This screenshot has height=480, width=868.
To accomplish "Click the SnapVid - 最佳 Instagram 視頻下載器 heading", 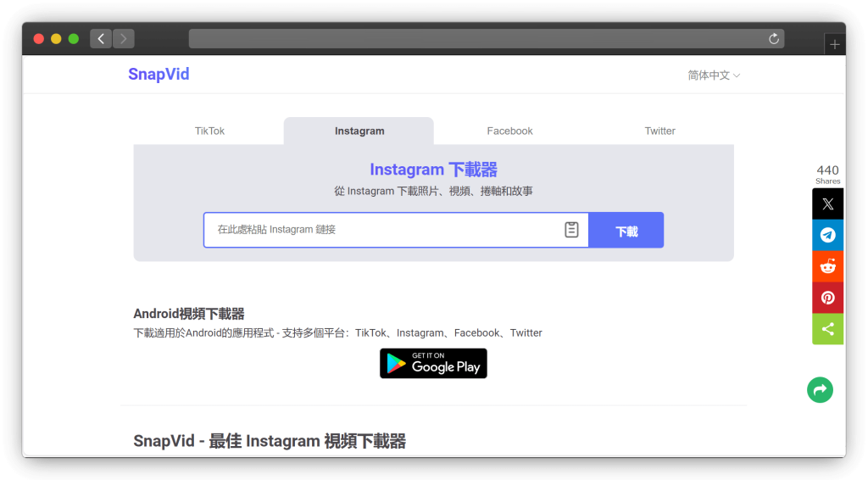I will [x=270, y=441].
